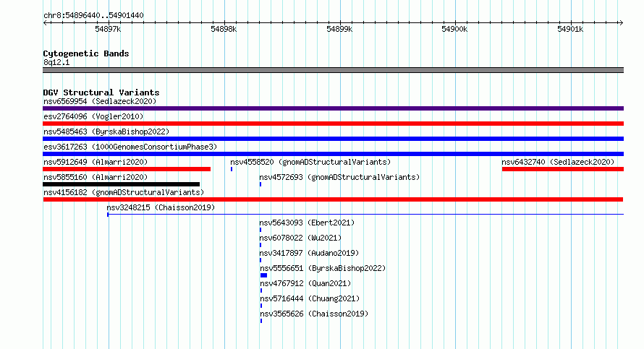Open nsv6432740 (Sedlazeck2020) variant label

click(558, 162)
